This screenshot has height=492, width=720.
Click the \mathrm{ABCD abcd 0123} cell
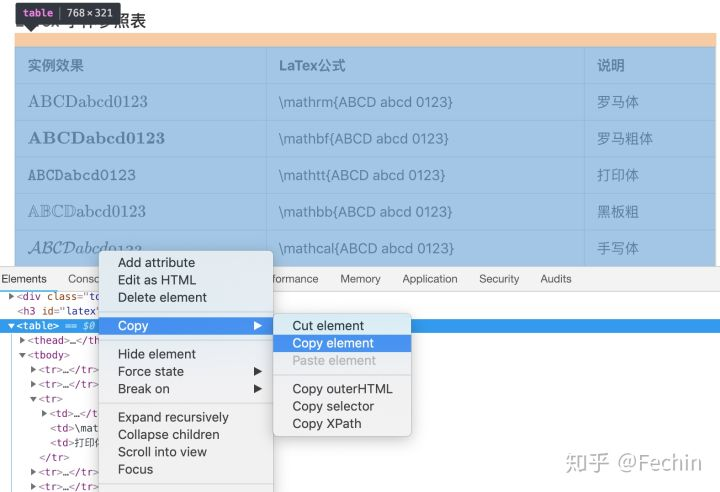[425, 102]
